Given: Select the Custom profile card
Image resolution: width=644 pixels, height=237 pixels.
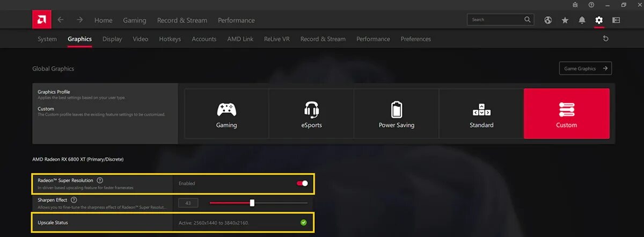Looking at the screenshot, I should [567, 114].
